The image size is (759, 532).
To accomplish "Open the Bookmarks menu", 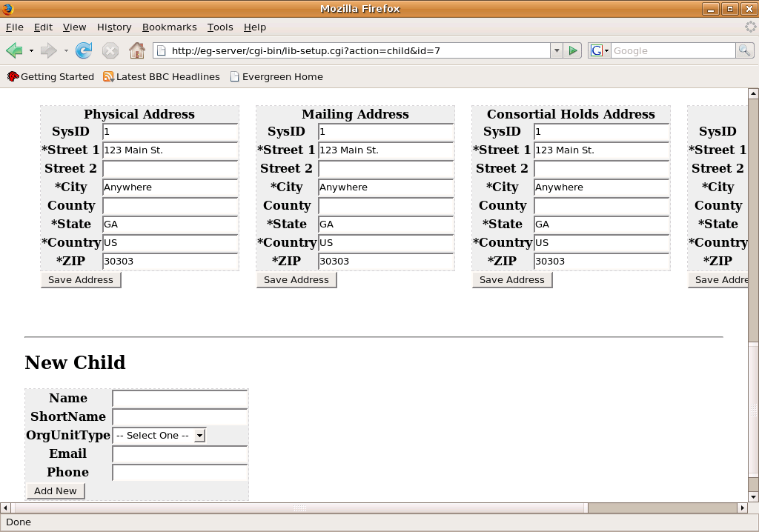I will pyautogui.click(x=169, y=27).
